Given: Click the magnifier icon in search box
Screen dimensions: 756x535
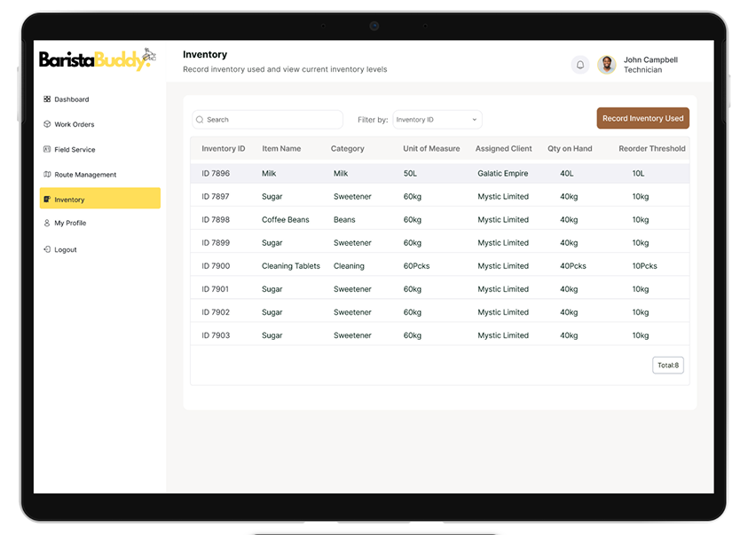Looking at the screenshot, I should pyautogui.click(x=201, y=120).
